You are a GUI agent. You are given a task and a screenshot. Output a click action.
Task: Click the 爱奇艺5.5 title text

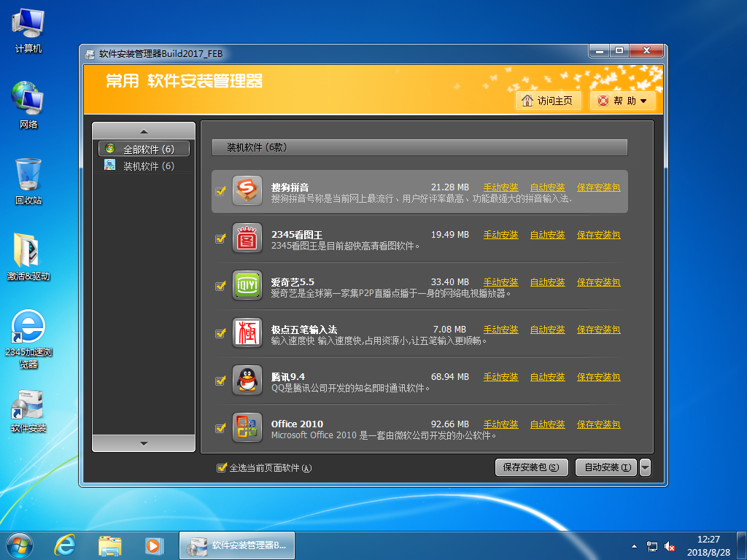tap(293, 282)
